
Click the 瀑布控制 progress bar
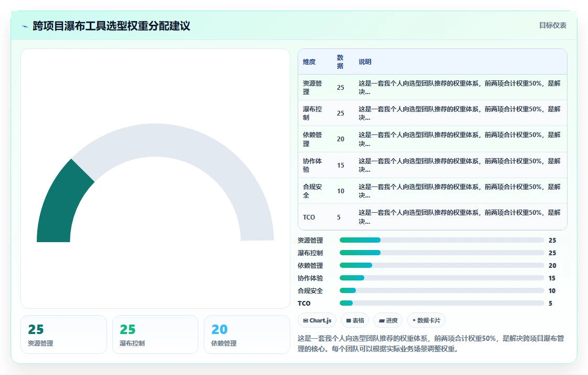[x=442, y=253]
